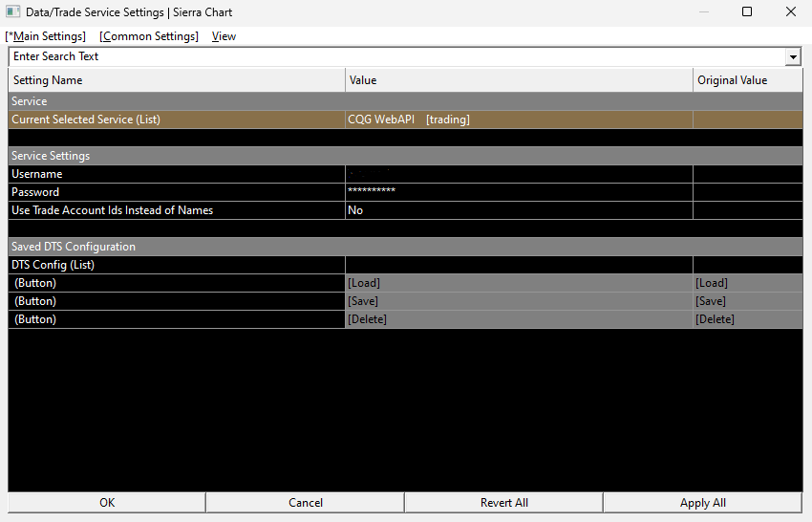Click the Password value field
The image size is (812, 522).
pos(519,192)
